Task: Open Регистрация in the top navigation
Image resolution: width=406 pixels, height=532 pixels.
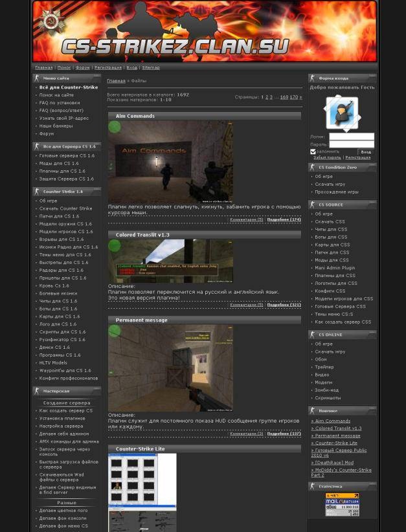Action: pyautogui.click(x=108, y=67)
